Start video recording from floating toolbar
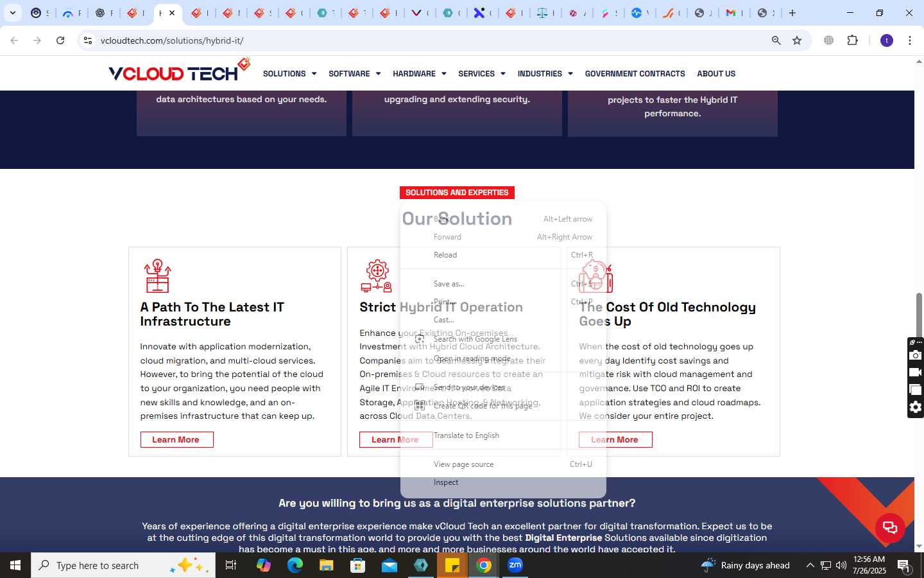Image resolution: width=924 pixels, height=578 pixels. pos(916,372)
